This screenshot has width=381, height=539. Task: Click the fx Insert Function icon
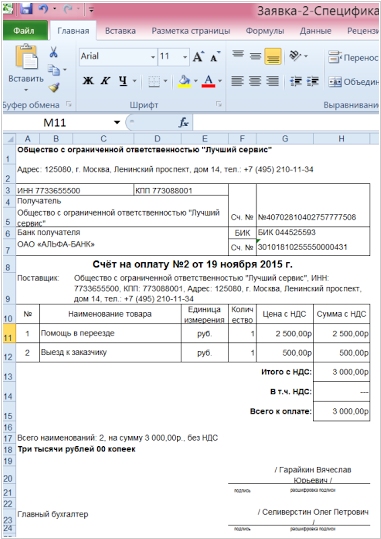(184, 122)
